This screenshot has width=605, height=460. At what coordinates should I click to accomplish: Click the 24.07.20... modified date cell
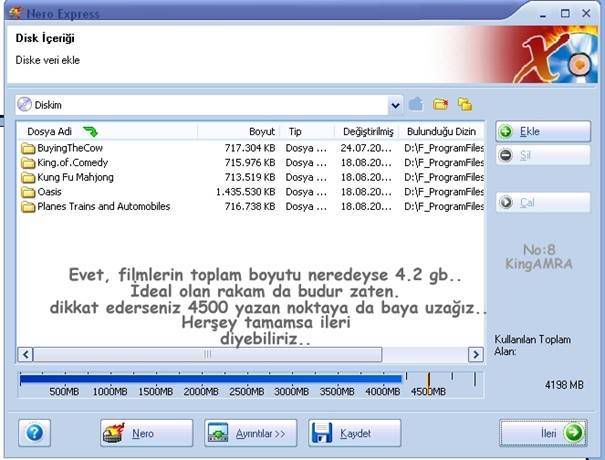pyautogui.click(x=366, y=148)
